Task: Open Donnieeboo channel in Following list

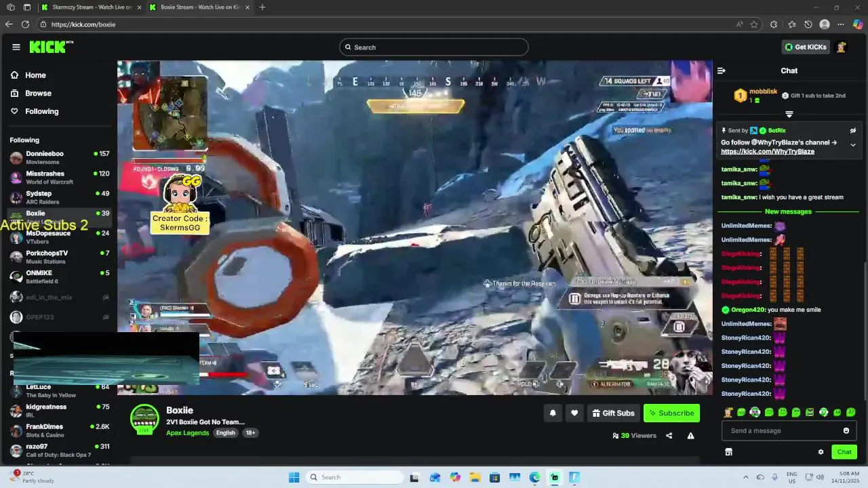Action: 60,157
